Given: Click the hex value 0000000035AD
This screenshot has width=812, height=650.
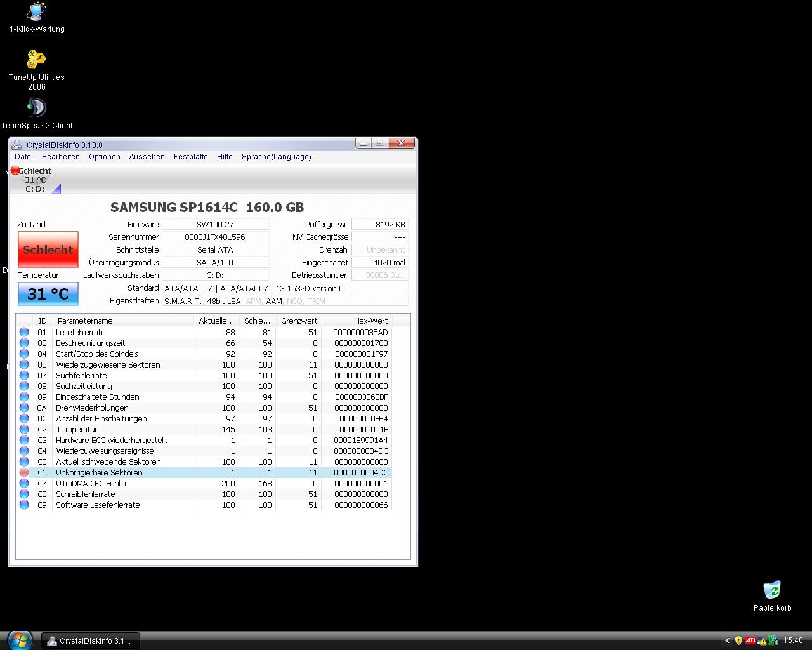Looking at the screenshot, I should [360, 332].
